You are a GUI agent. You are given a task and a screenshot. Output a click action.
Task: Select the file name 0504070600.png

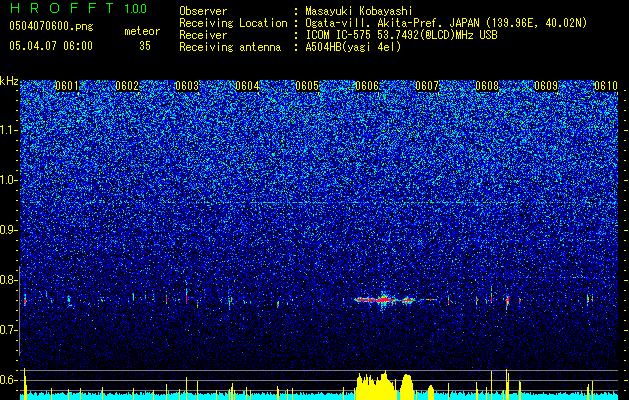pyautogui.click(x=51, y=26)
